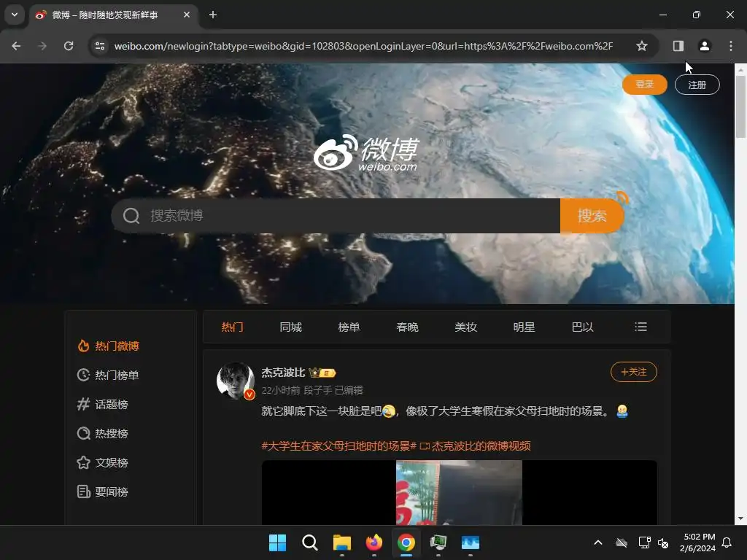Open clock and date in taskbar
This screenshot has width=747, height=560.
[x=698, y=542]
